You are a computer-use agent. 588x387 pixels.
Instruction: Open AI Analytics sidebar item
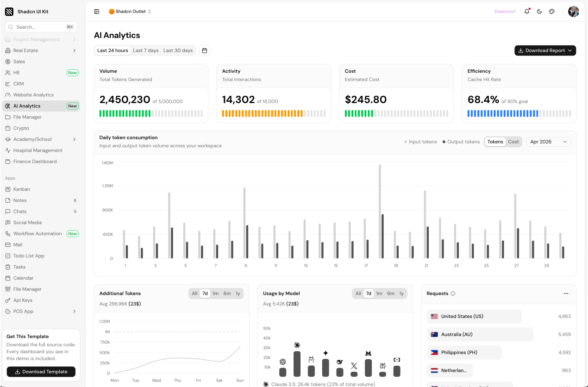pyautogui.click(x=41, y=106)
